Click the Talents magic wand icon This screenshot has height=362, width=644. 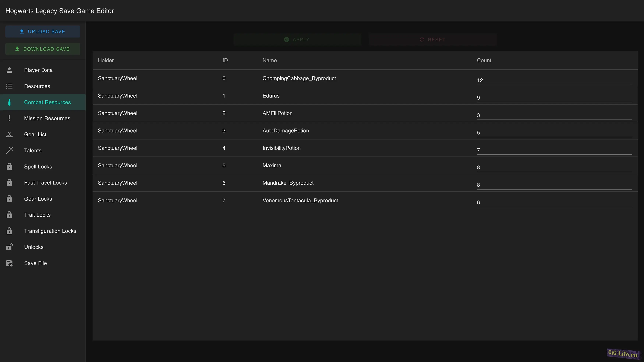pos(9,150)
